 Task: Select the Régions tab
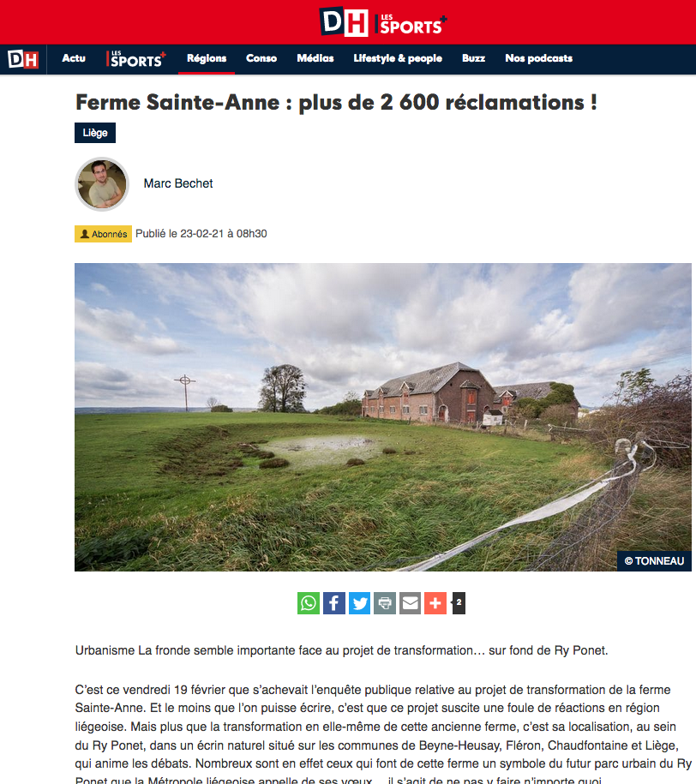[x=207, y=58]
